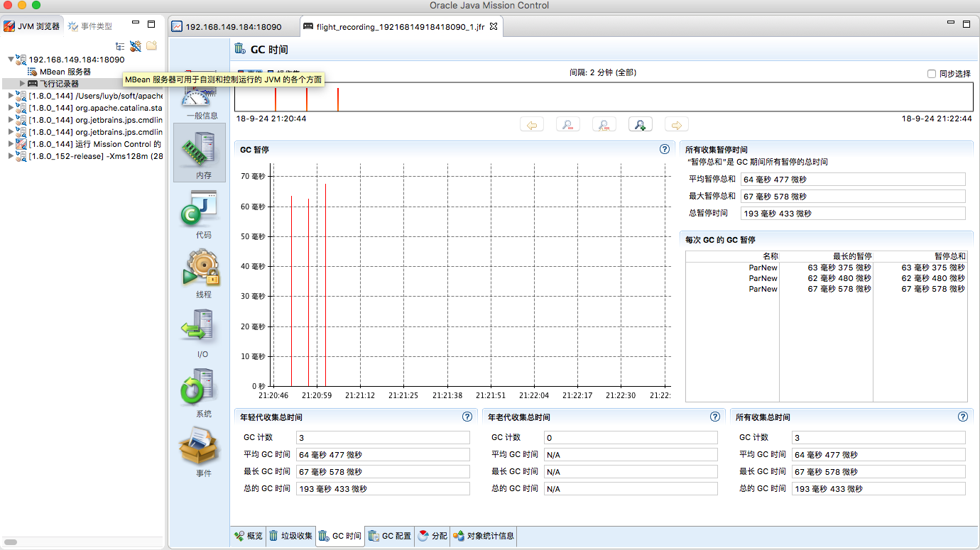Expand the 飞行记录器 tree node

[x=23, y=84]
